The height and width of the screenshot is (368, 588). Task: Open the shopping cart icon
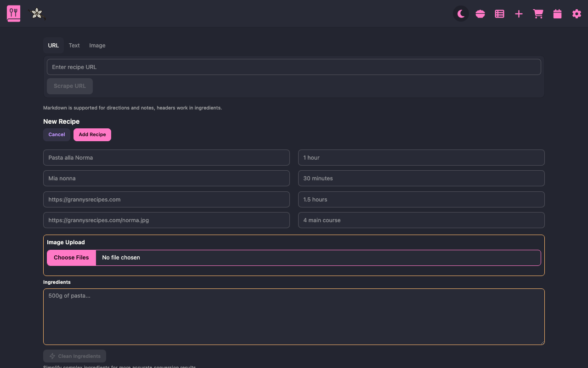coord(538,14)
